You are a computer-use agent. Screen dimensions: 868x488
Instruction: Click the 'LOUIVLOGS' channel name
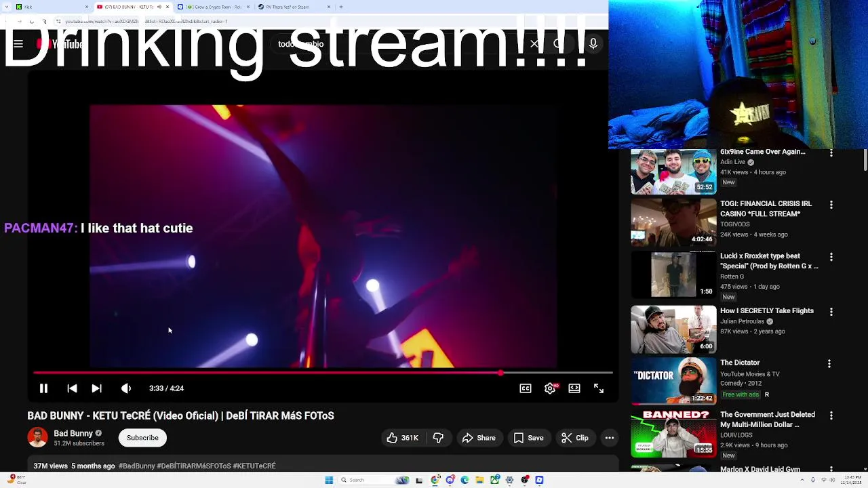click(x=736, y=435)
